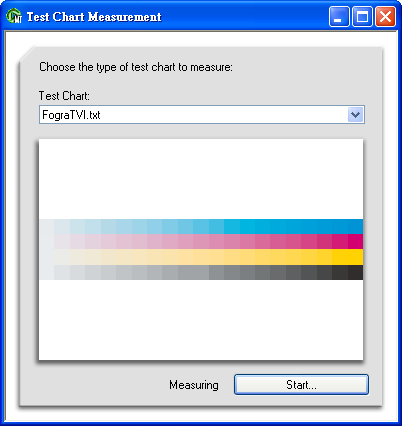Click the app icon in the title bar
The height and width of the screenshot is (426, 402).
pos(14,16)
